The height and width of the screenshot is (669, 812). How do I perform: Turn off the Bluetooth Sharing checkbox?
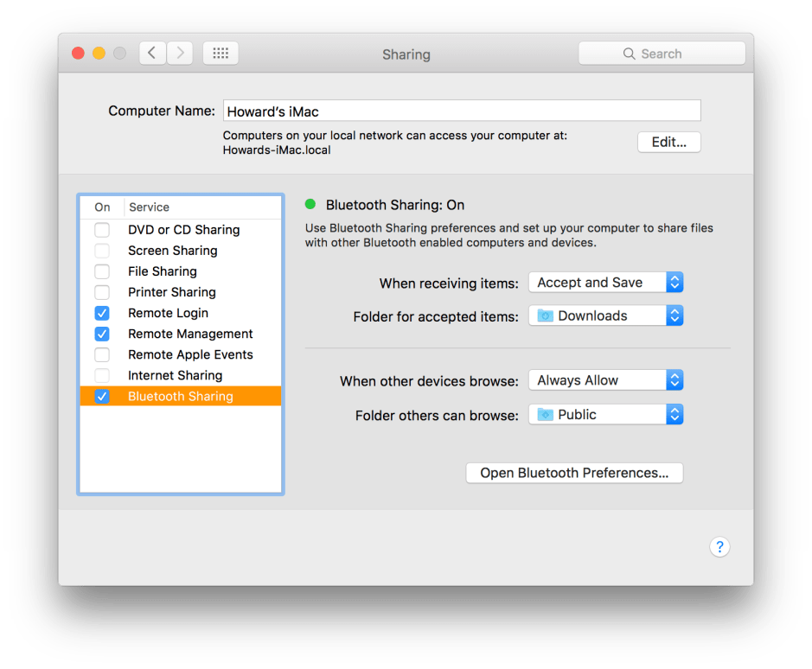tap(102, 397)
